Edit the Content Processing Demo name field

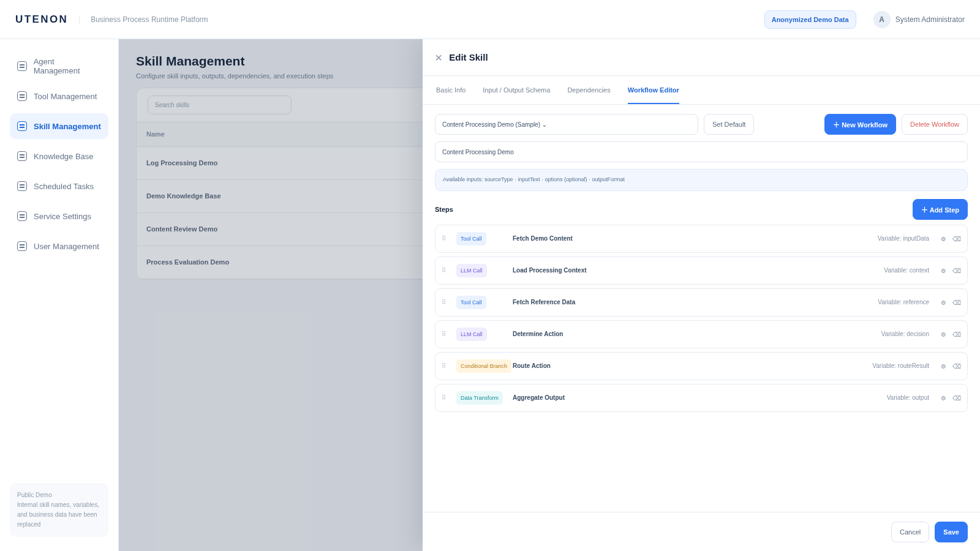pos(701,152)
